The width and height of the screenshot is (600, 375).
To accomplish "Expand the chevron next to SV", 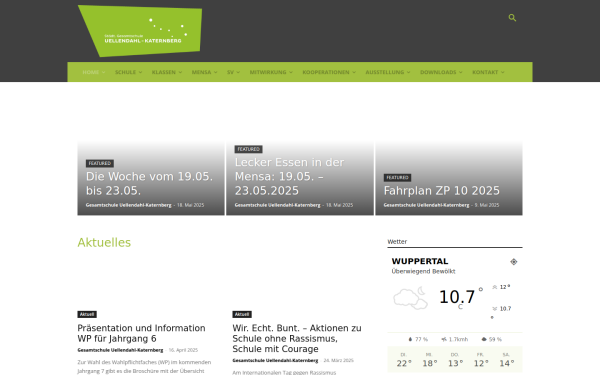I will tap(238, 72).
